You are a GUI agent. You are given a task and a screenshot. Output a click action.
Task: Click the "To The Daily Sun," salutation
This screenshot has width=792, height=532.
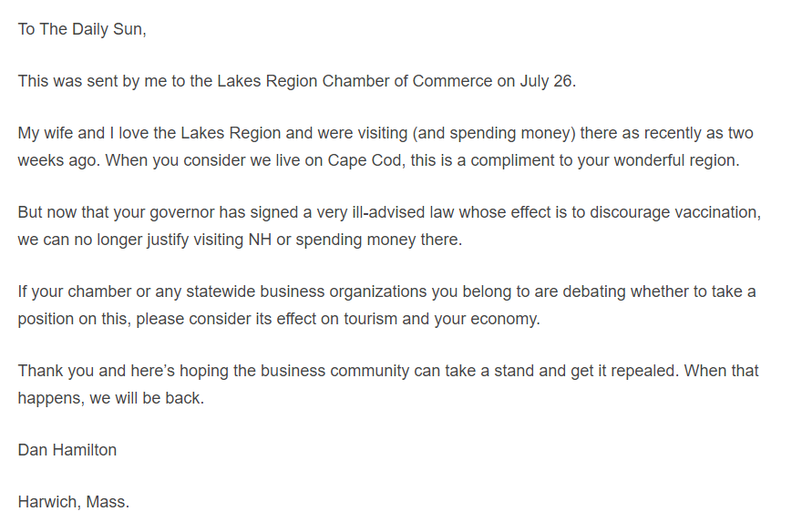click(x=82, y=28)
